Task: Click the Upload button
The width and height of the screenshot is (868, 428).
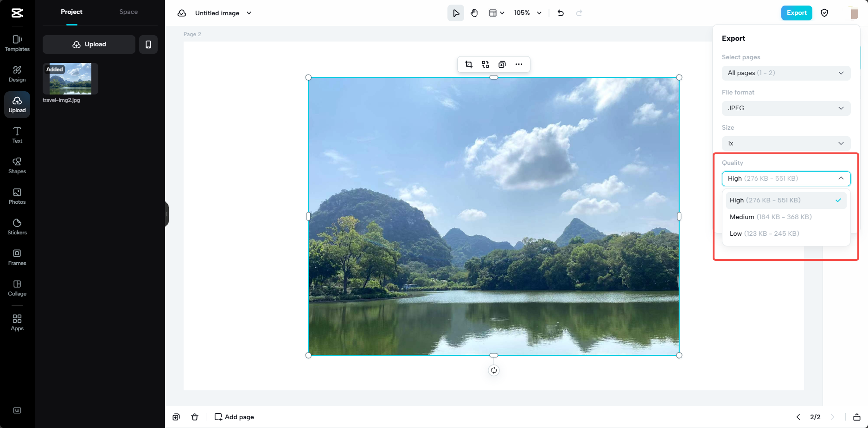Action: click(89, 44)
